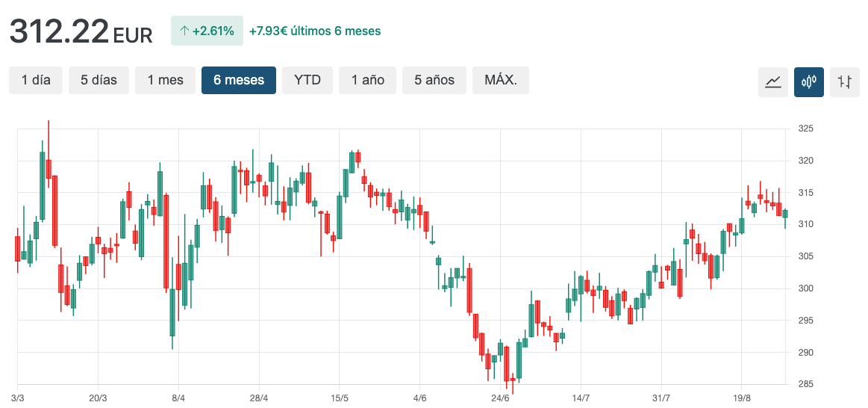Click the 325 price axis label
Viewport: 868px width, 408px height.
805,129
